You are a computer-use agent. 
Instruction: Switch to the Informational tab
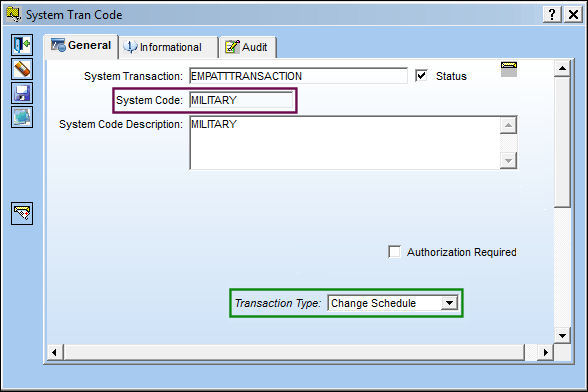[168, 47]
